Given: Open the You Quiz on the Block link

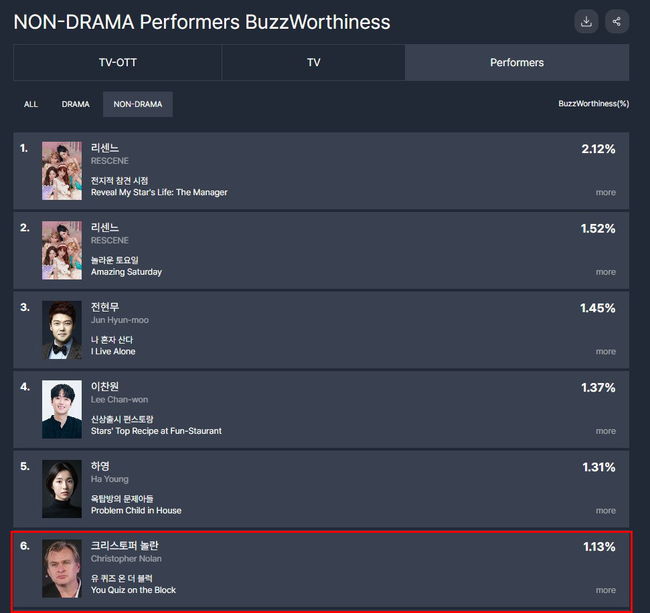Looking at the screenshot, I should pos(133,590).
